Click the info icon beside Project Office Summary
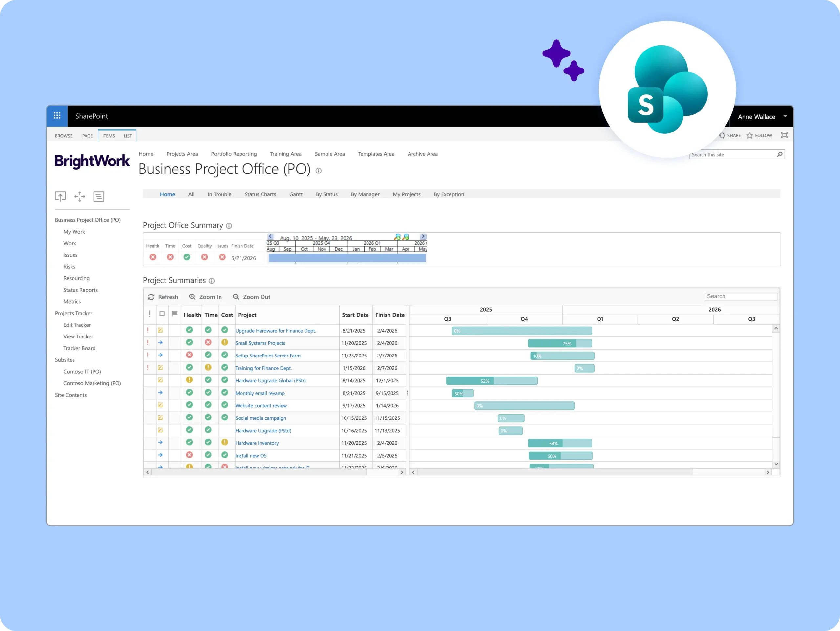The image size is (840, 631). [229, 226]
